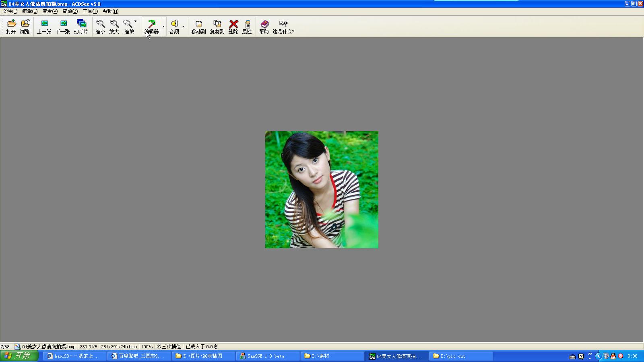
Task: Switch to the hao123 browser taskbar window
Action: coord(74,356)
